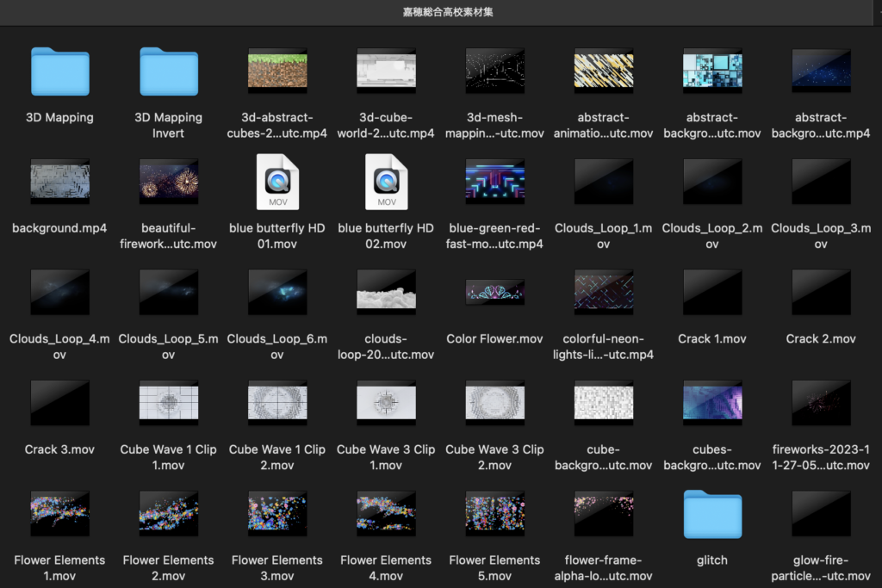This screenshot has width=882, height=588.
Task: Select the blue-green-red-fast-mo mp4 thumbnail
Action: [x=494, y=181]
